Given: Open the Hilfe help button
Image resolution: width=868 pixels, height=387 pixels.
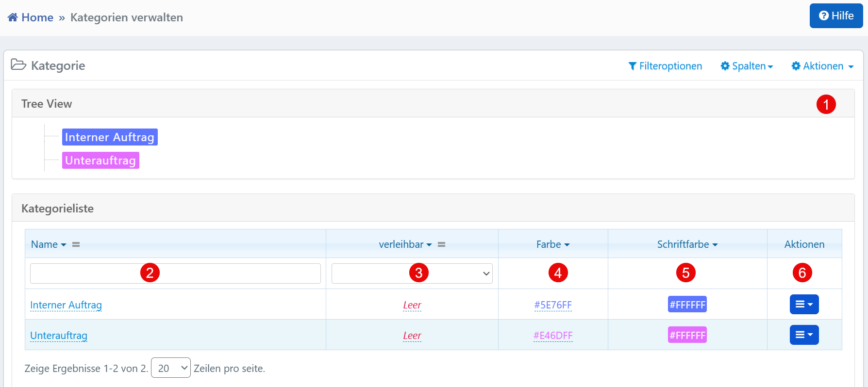Looking at the screenshot, I should tap(835, 16).
